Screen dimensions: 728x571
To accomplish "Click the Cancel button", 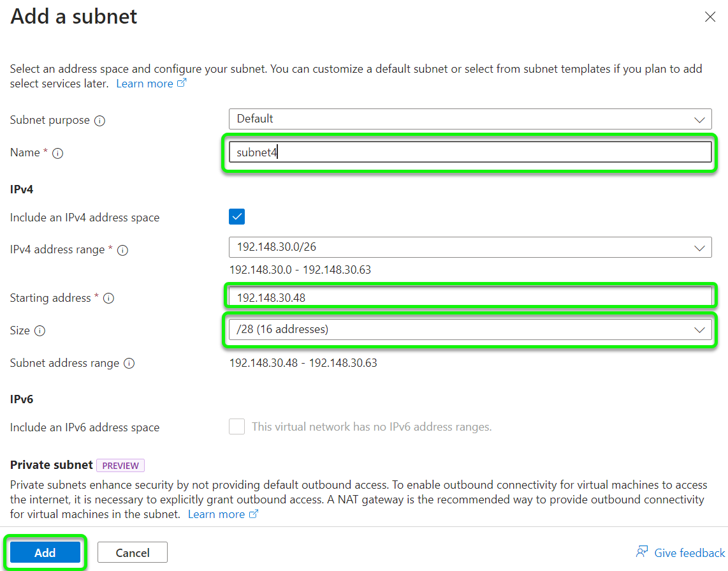I will (132, 552).
